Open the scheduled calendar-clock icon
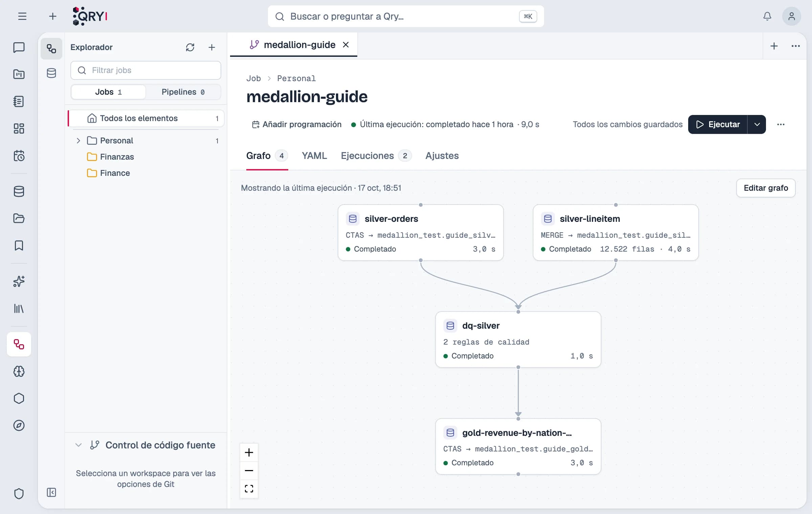Screen dimensions: 812x514 click(19, 156)
